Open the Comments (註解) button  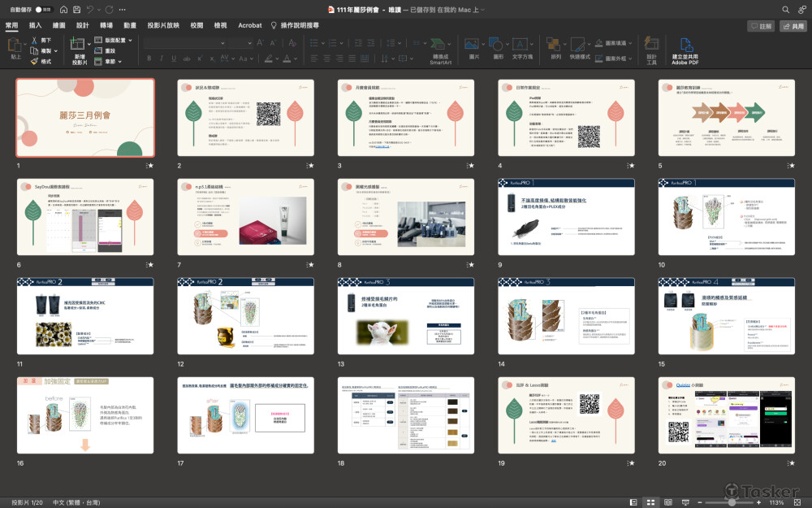(761, 26)
